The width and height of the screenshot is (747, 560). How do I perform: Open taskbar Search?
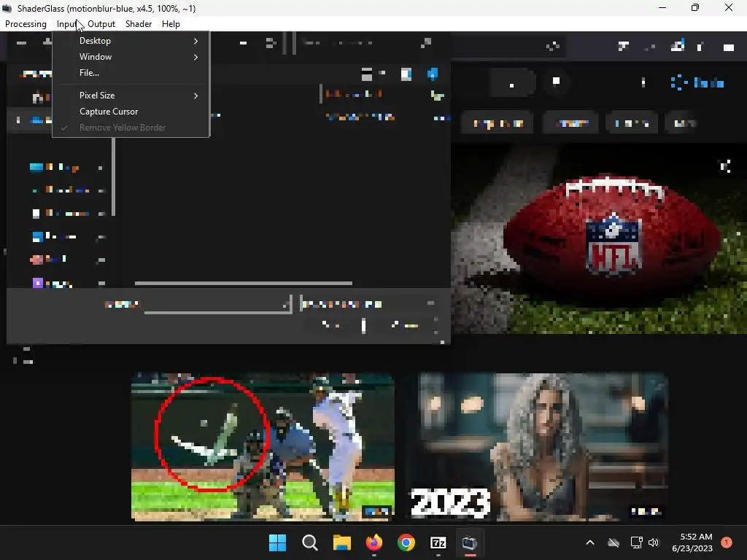[x=309, y=542]
